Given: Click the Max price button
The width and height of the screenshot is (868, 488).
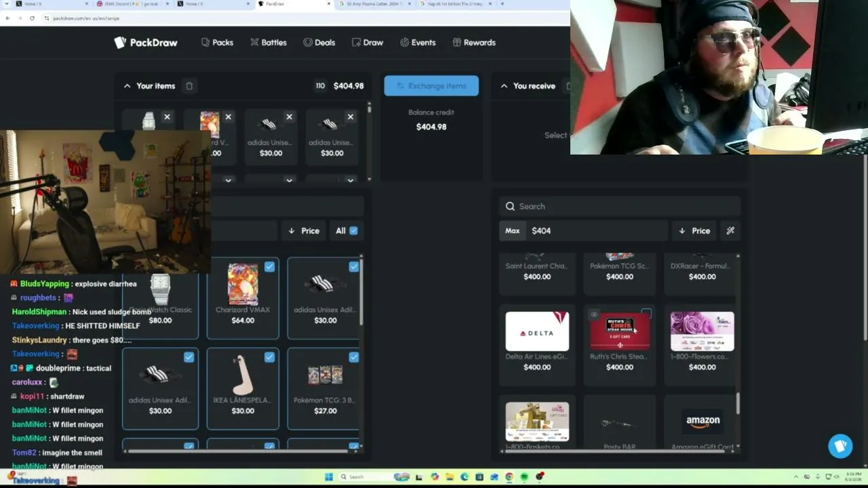Looking at the screenshot, I should click(512, 230).
